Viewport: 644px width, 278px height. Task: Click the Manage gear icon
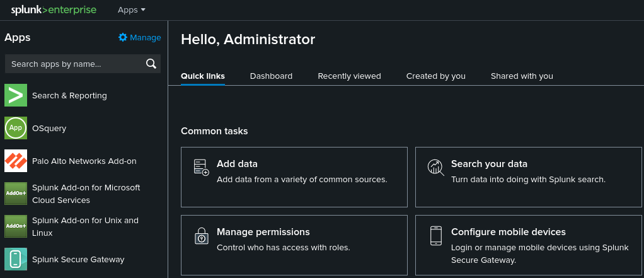click(x=123, y=37)
